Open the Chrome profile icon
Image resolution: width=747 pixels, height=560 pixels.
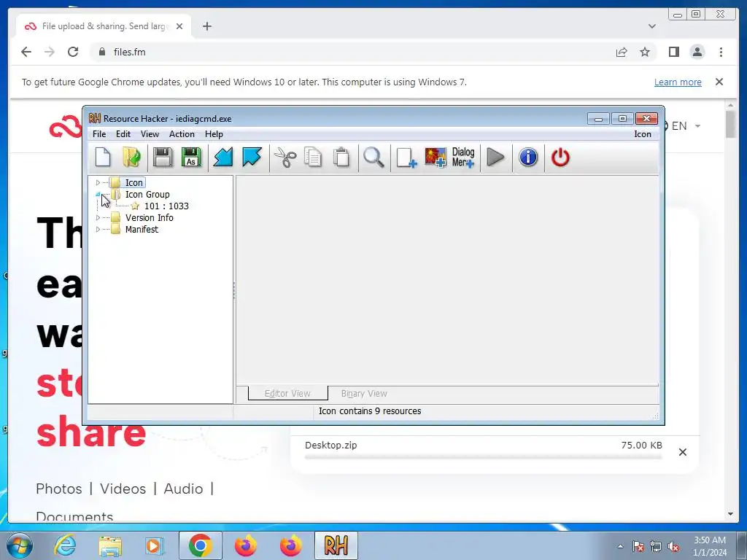tap(697, 52)
